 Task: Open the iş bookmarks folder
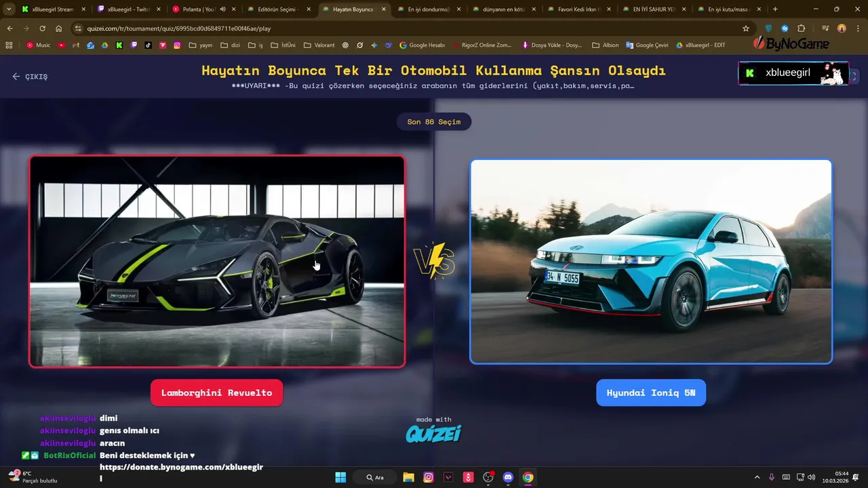[x=256, y=45]
